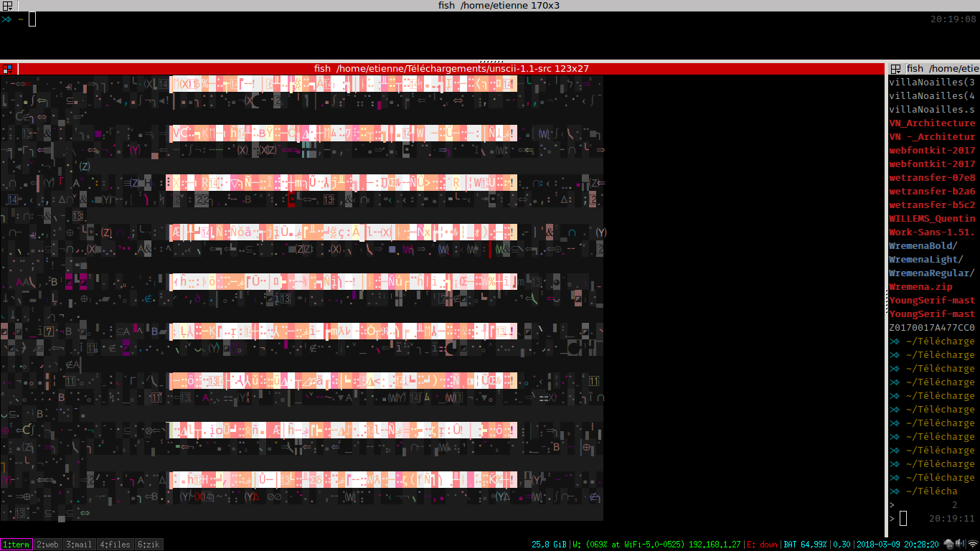Focus the red unscii-1.1-src title bar

click(x=451, y=69)
